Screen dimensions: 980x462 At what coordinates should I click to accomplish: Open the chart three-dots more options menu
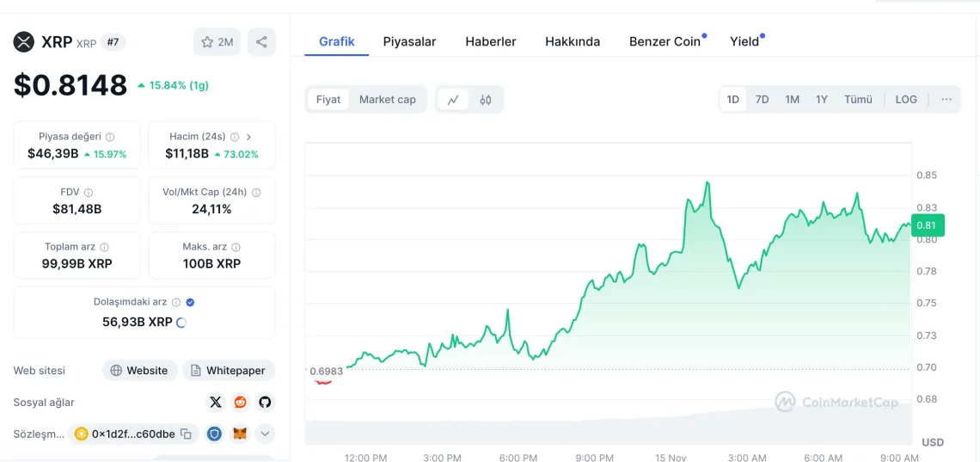click(946, 100)
